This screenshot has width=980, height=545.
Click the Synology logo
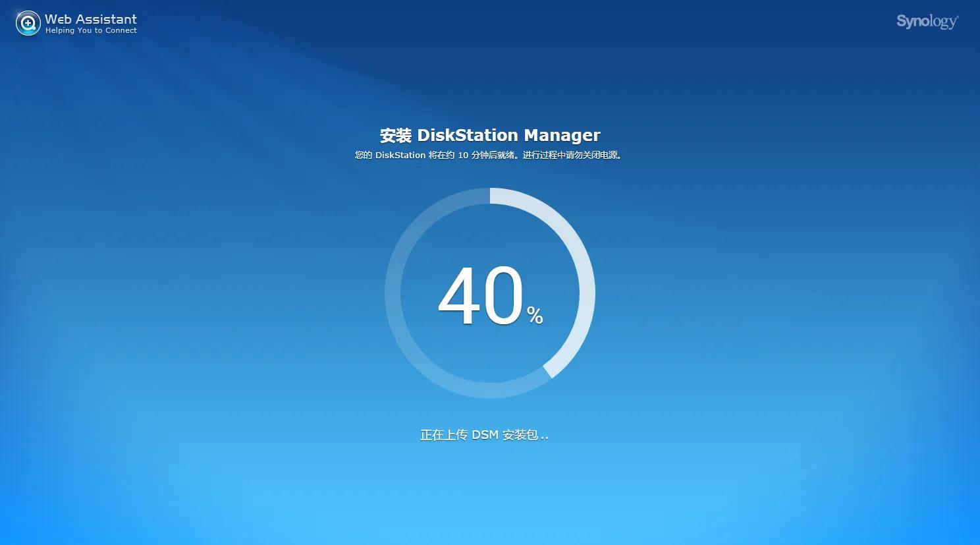point(927,22)
